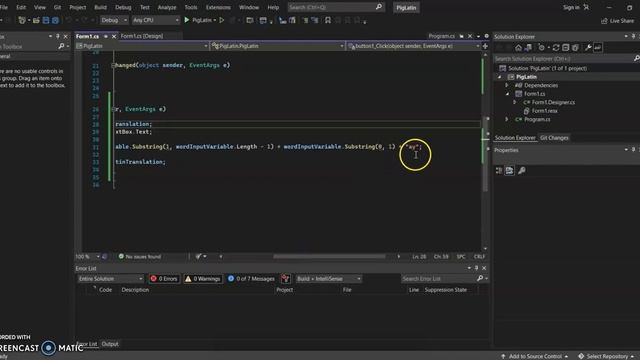Toggle the 0 Errors filter button
This screenshot has height=360, width=640.
point(164,279)
